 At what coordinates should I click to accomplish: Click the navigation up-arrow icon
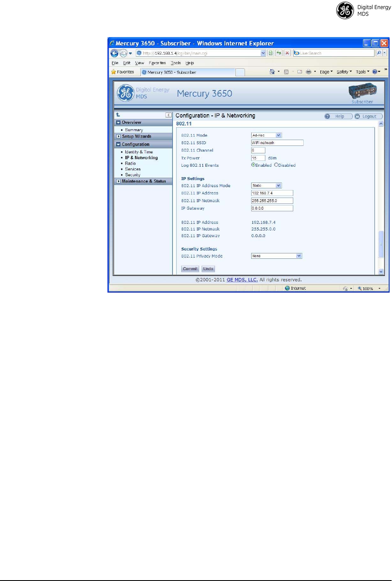(118, 115)
